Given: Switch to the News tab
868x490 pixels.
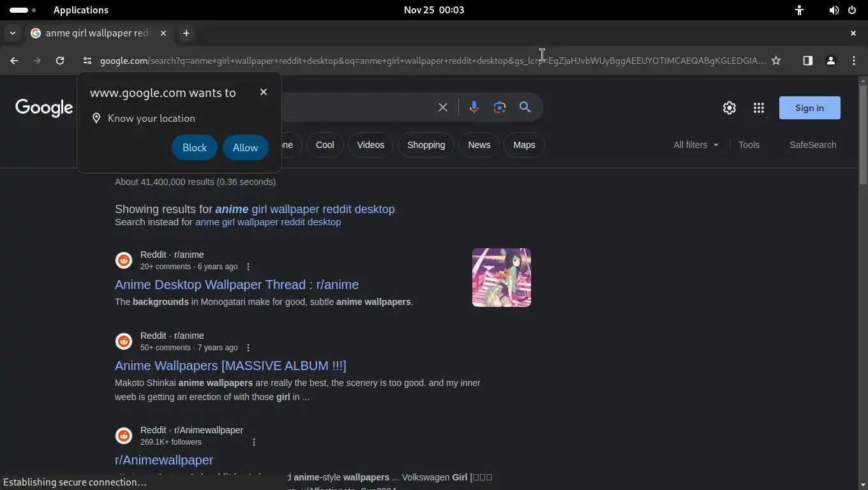Looking at the screenshot, I should pos(479,145).
